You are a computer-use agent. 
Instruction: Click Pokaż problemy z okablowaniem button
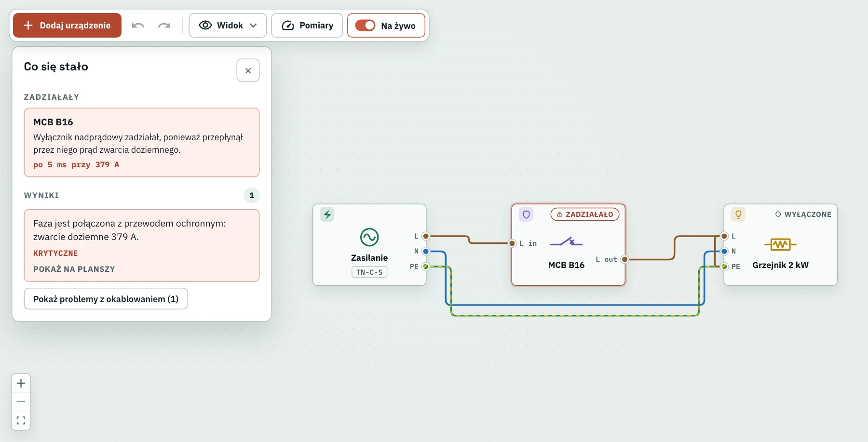pyautogui.click(x=106, y=299)
